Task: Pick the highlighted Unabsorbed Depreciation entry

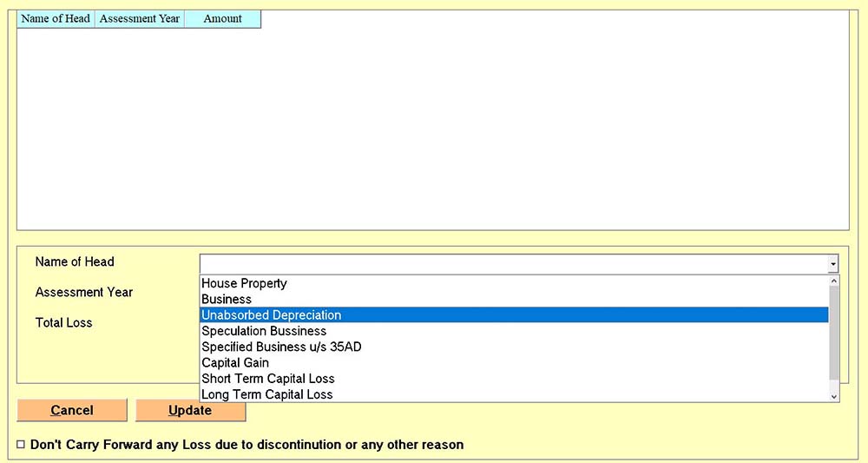Action: (x=271, y=314)
